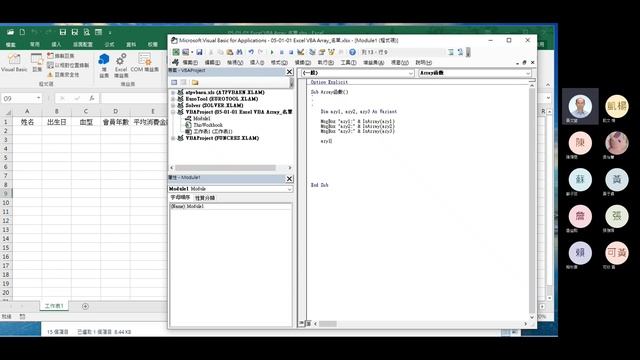Click the new document icon in Excel quick access
The image size is (640, 360).
point(22,32)
